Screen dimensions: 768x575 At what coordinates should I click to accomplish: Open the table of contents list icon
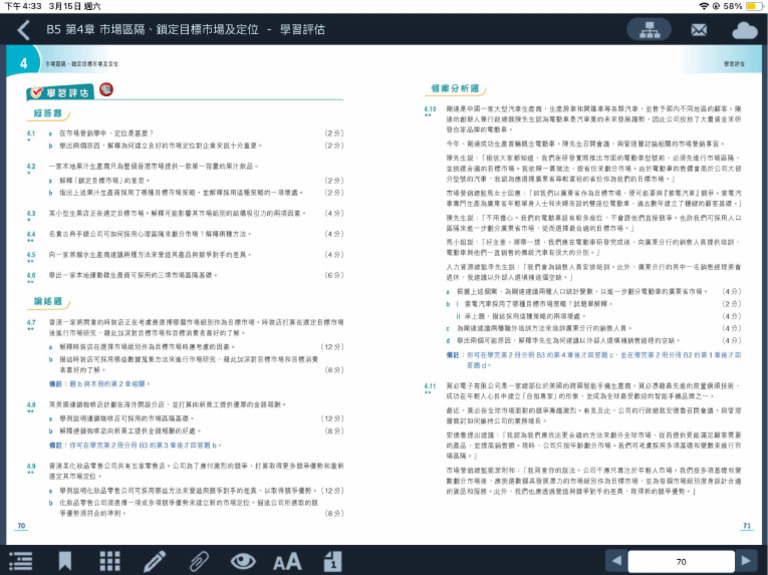(x=21, y=561)
